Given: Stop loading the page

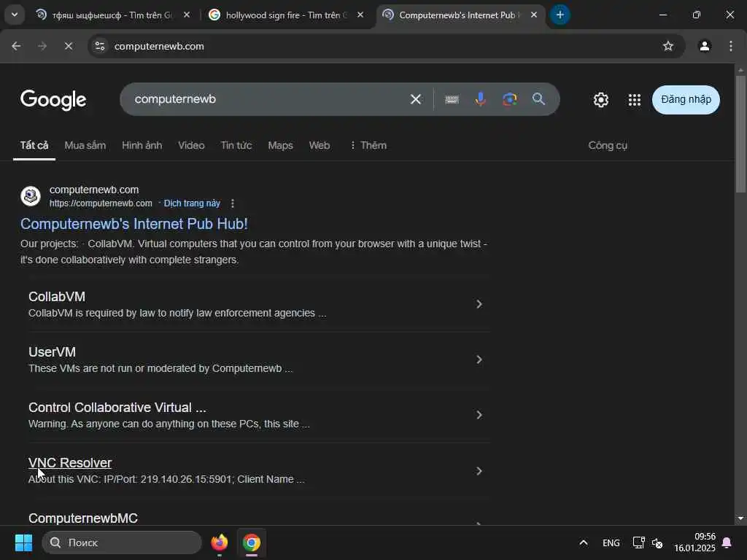Looking at the screenshot, I should pos(68,46).
